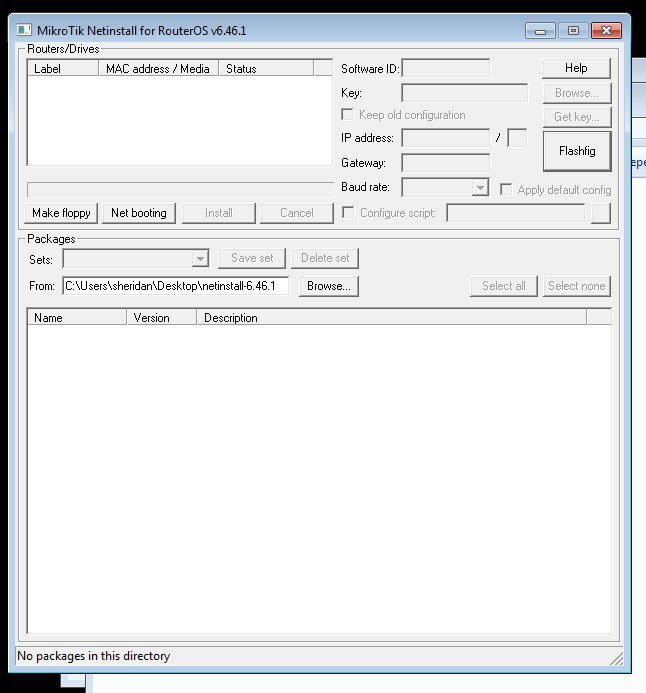Click the Cancel button
646x693 pixels.
click(296, 213)
